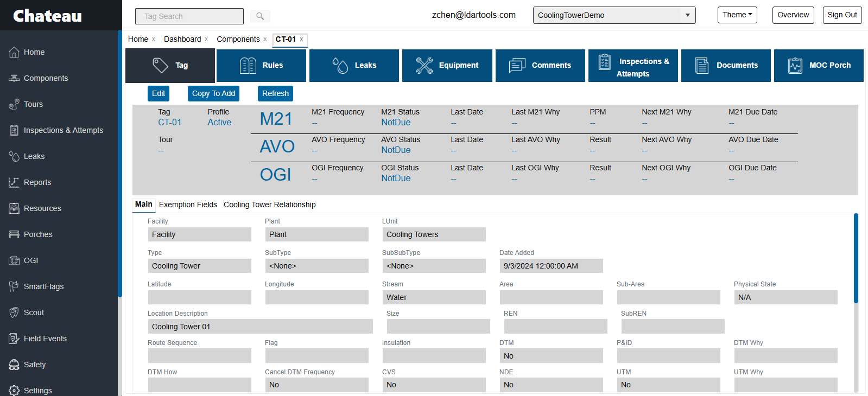Click the magnifier search icon

pos(260,16)
